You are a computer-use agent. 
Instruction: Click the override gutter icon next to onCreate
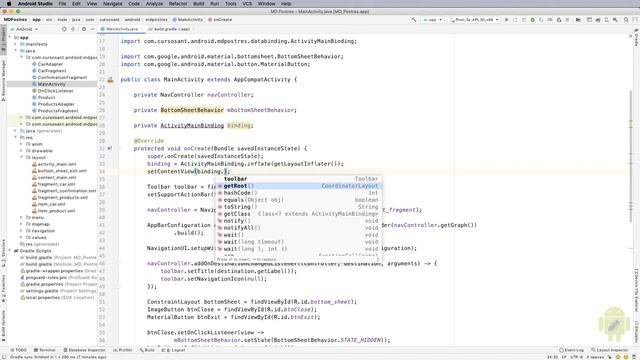[x=110, y=149]
